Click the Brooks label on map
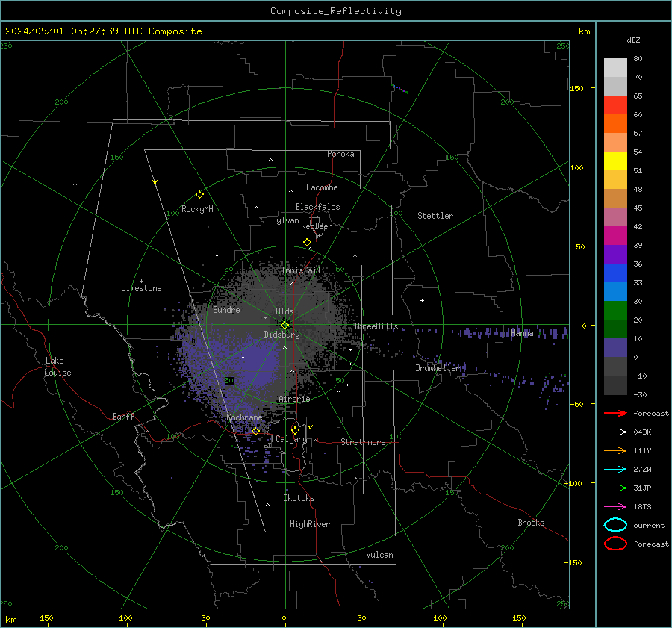Viewport: 672px width, 628px height. [x=531, y=523]
